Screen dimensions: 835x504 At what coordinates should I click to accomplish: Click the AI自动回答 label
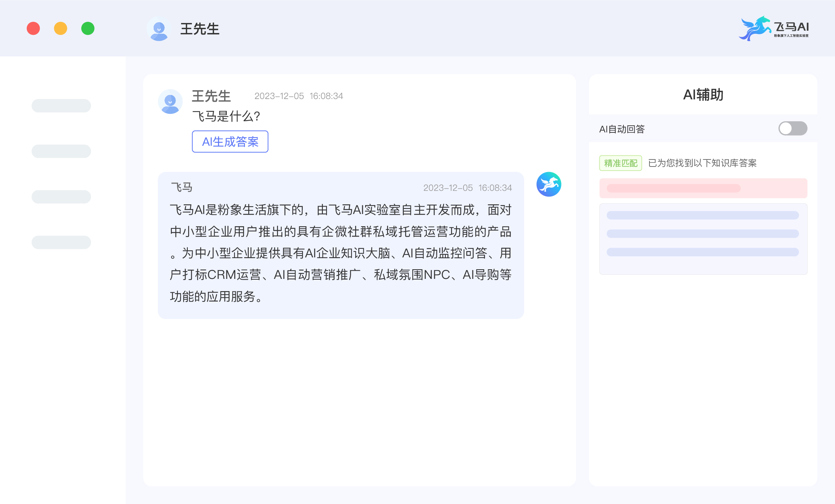[622, 129]
